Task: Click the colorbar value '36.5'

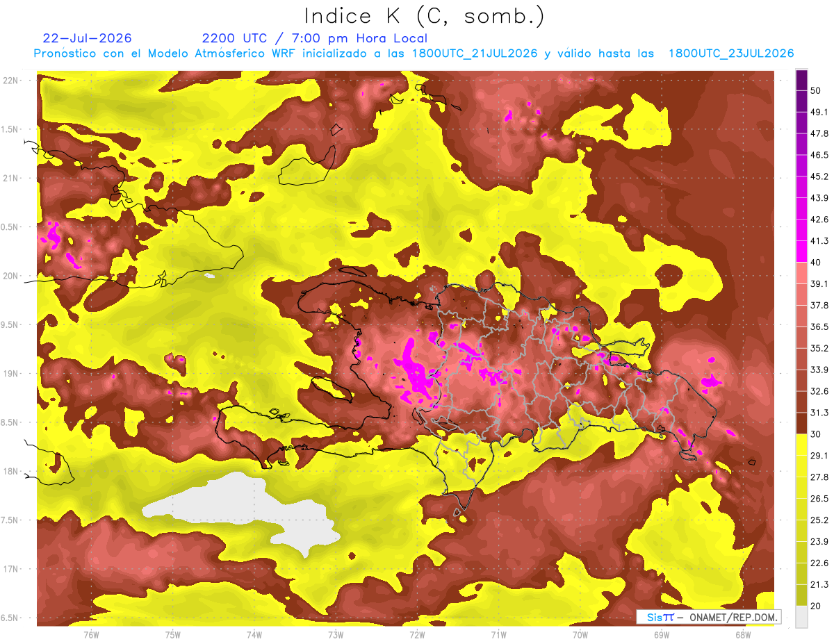Action: point(819,327)
